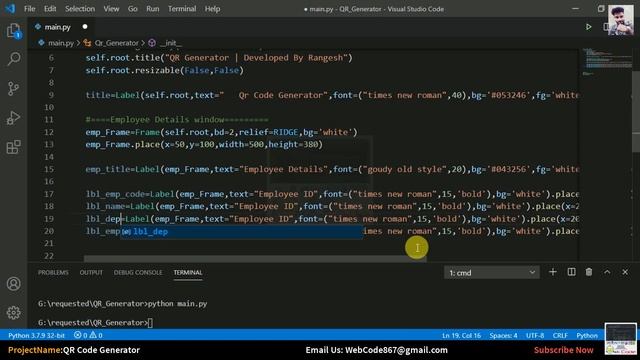Click Qr_Generator class in breadcrumb

pos(116,43)
